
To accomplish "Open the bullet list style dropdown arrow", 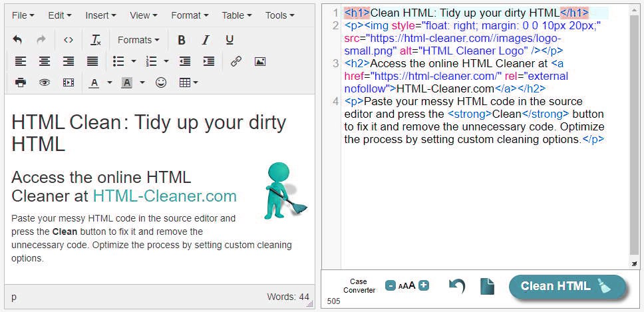I will 134,61.
